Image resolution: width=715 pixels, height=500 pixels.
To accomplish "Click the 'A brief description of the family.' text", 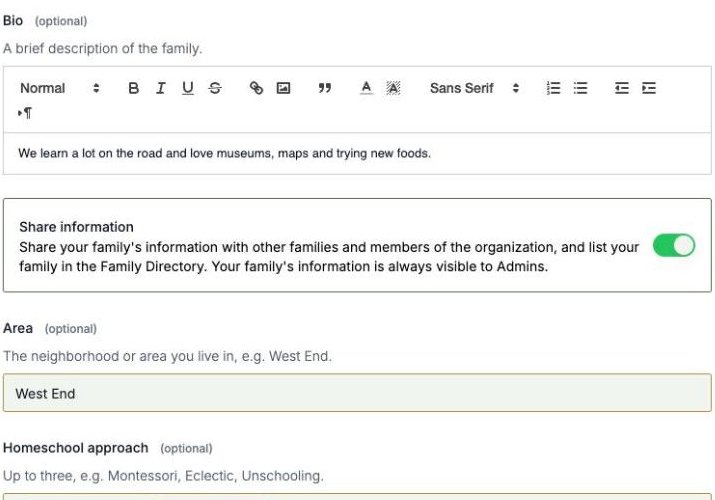I will pyautogui.click(x=103, y=48).
